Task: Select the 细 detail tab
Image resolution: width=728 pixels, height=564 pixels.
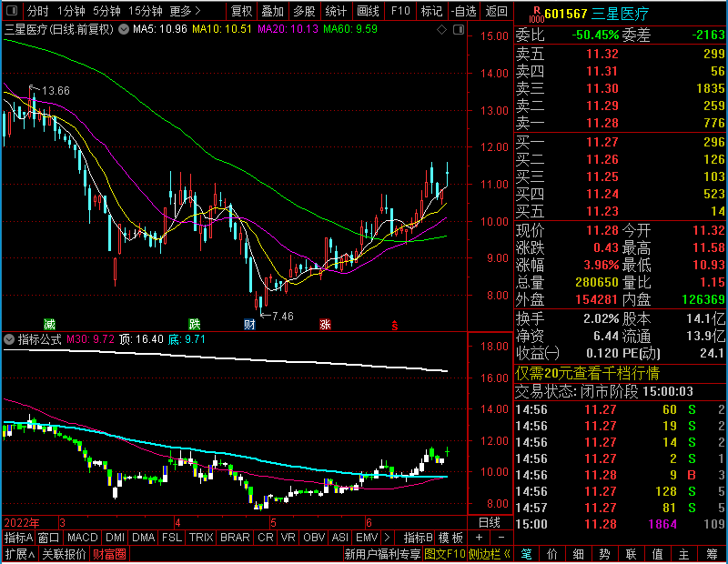Action: pos(579,554)
